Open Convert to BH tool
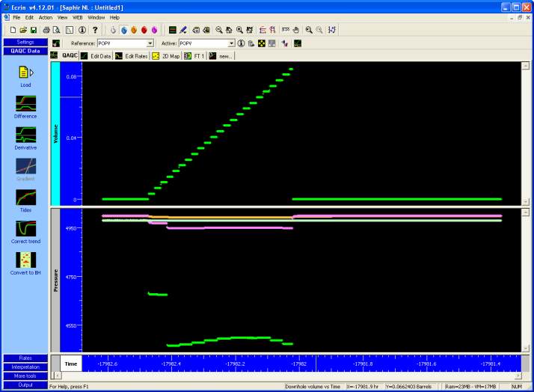Screen dimensions: 534x392 pos(25,260)
